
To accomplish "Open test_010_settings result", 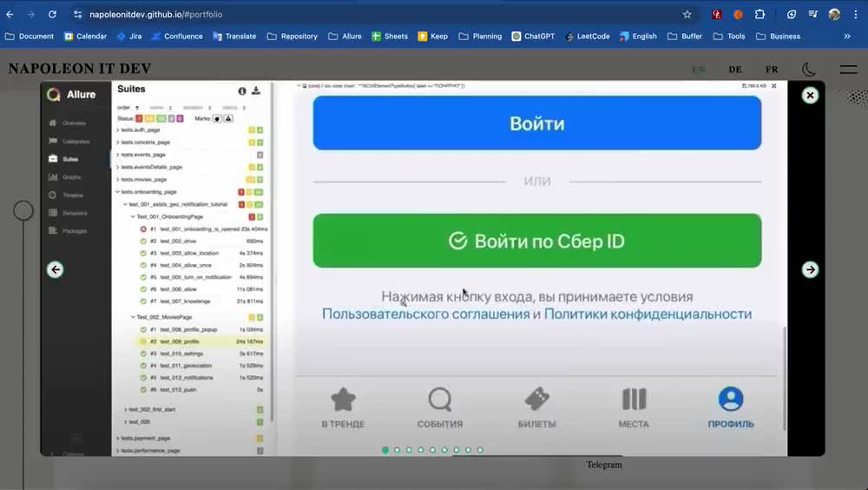I will click(x=201, y=354).
